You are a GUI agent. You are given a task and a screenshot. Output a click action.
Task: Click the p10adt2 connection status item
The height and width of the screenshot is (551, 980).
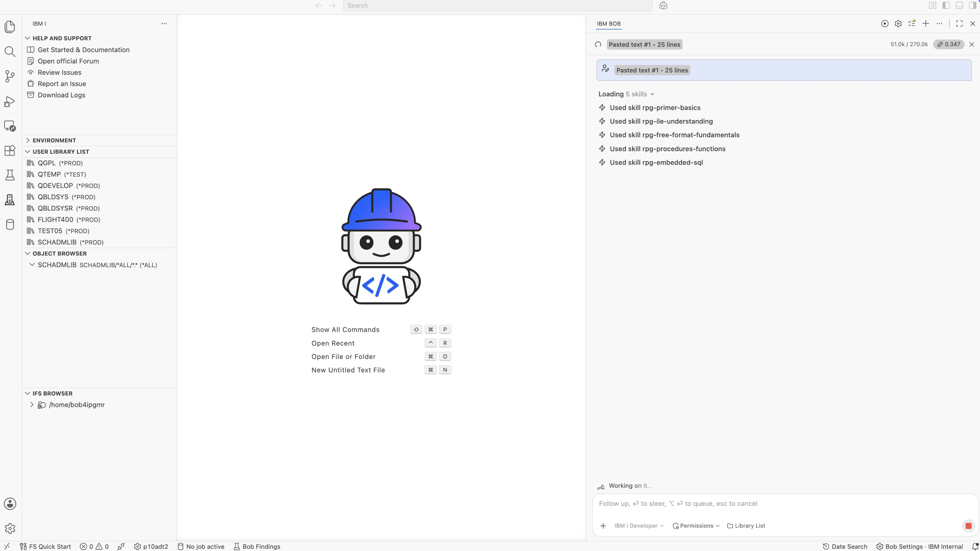click(x=151, y=546)
